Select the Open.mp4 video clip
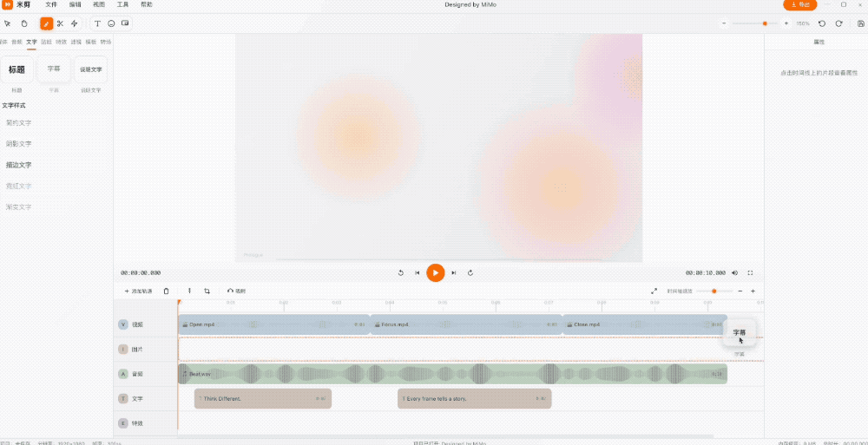The width and height of the screenshot is (868, 445). (273, 325)
